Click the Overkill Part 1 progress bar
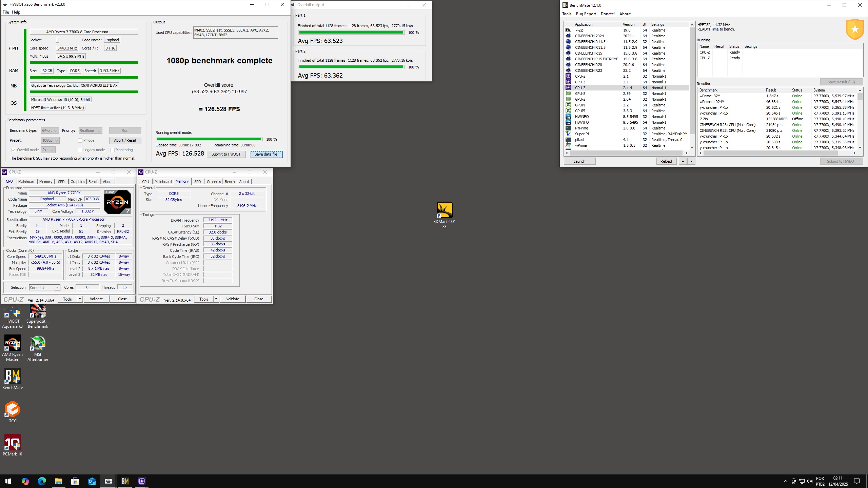 click(x=351, y=33)
